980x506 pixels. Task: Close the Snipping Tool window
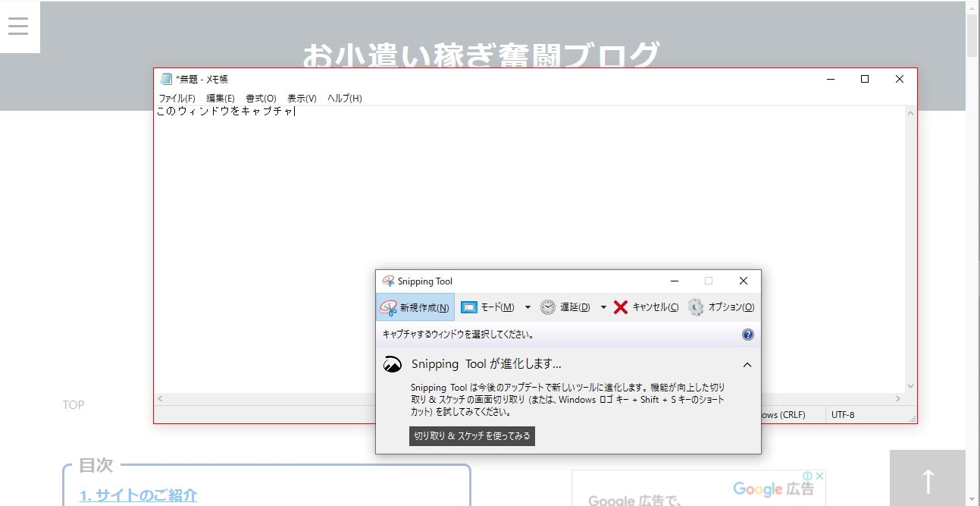744,281
